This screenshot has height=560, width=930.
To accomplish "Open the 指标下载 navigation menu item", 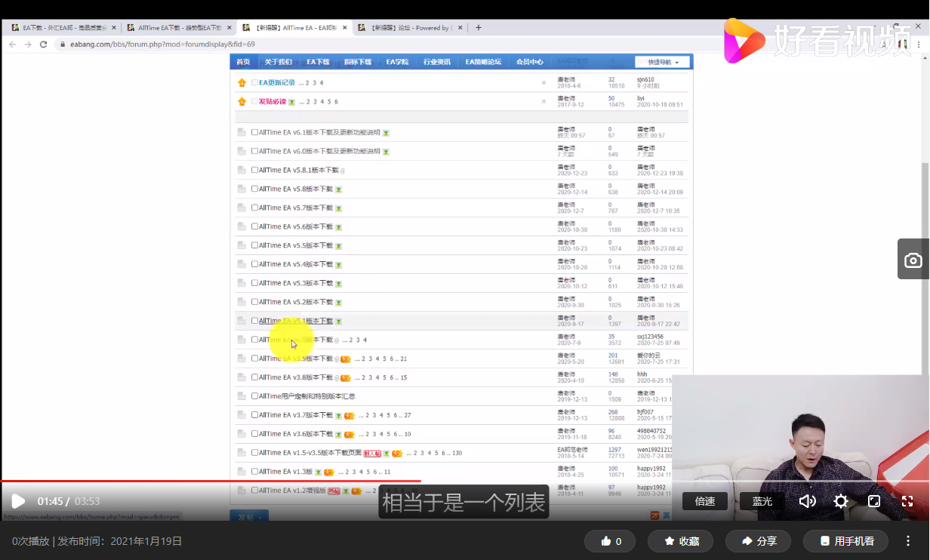I will coord(358,62).
